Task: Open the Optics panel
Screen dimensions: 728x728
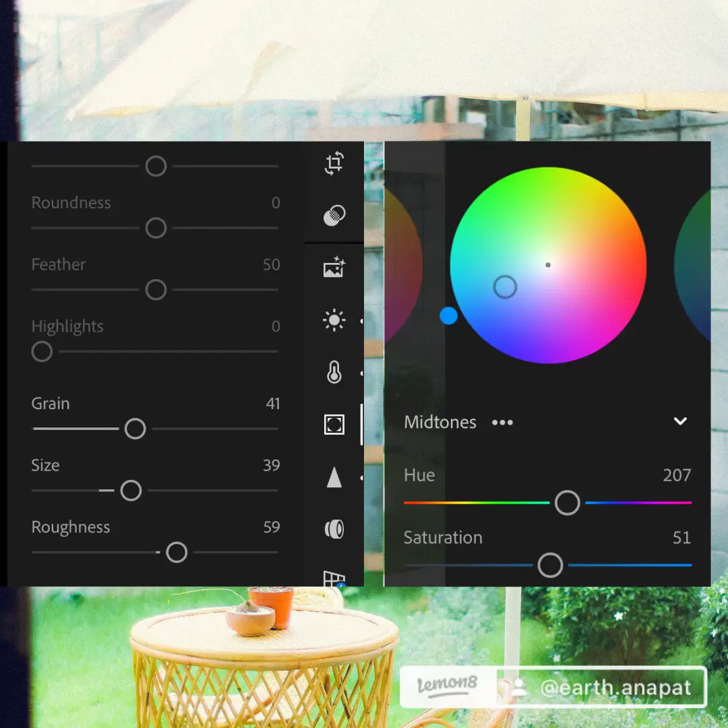Action: pos(334,529)
